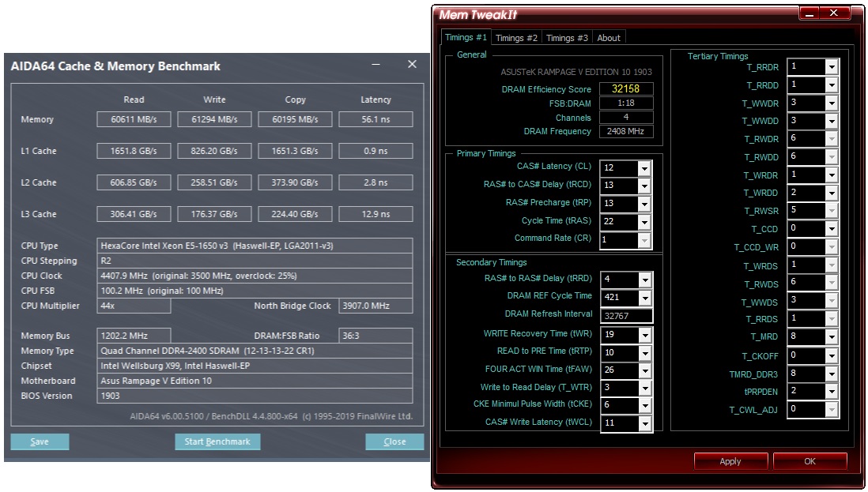The width and height of the screenshot is (868, 492).
Task: Open the Command Rate (CR) dropdown
Action: pyautogui.click(x=643, y=239)
